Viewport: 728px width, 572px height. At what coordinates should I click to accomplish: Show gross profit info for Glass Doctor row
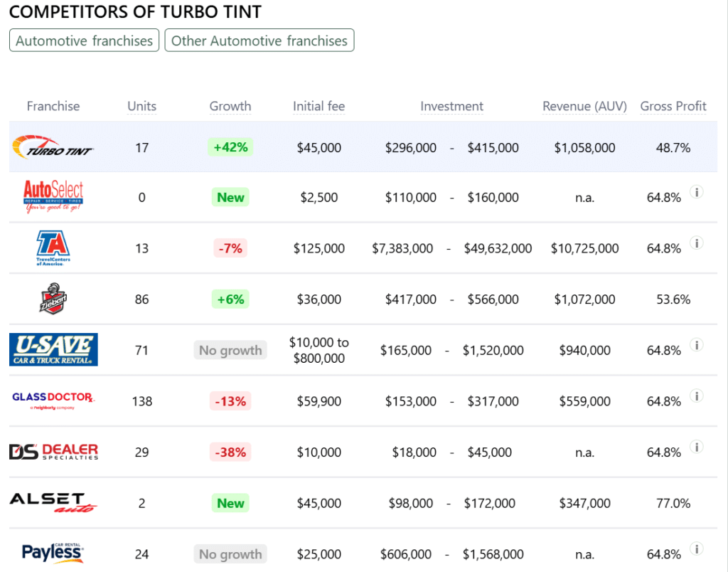[x=697, y=396]
